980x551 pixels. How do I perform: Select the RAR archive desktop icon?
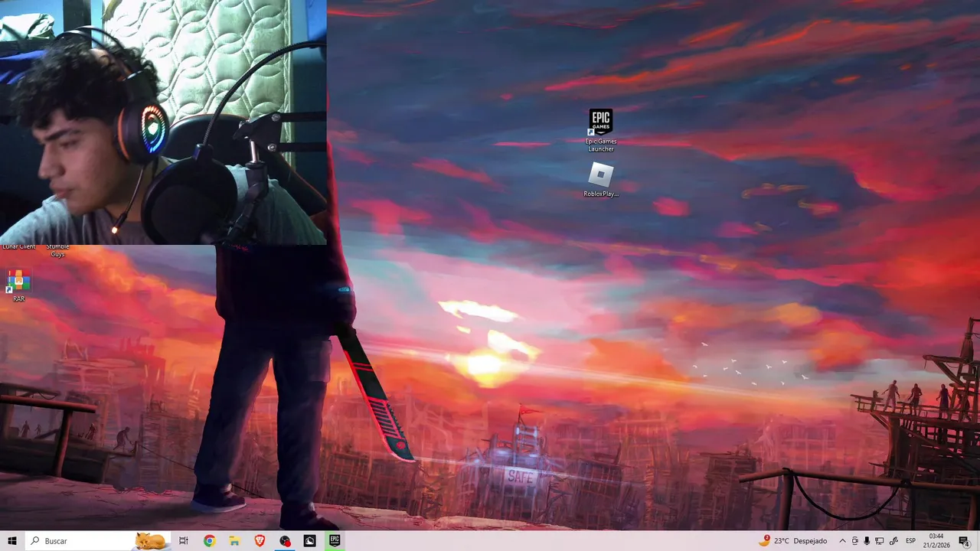coord(18,285)
